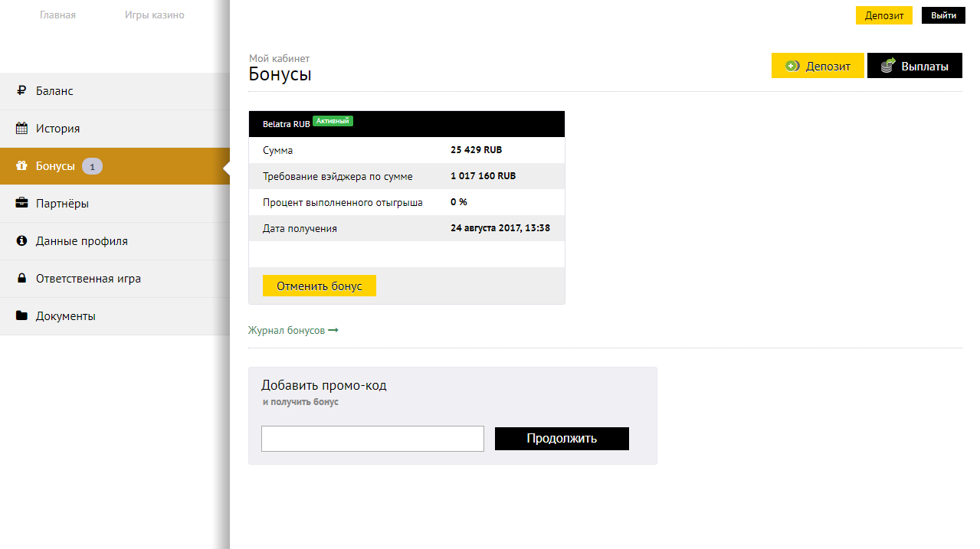Open Данные профиля in the sidebar

(115, 241)
